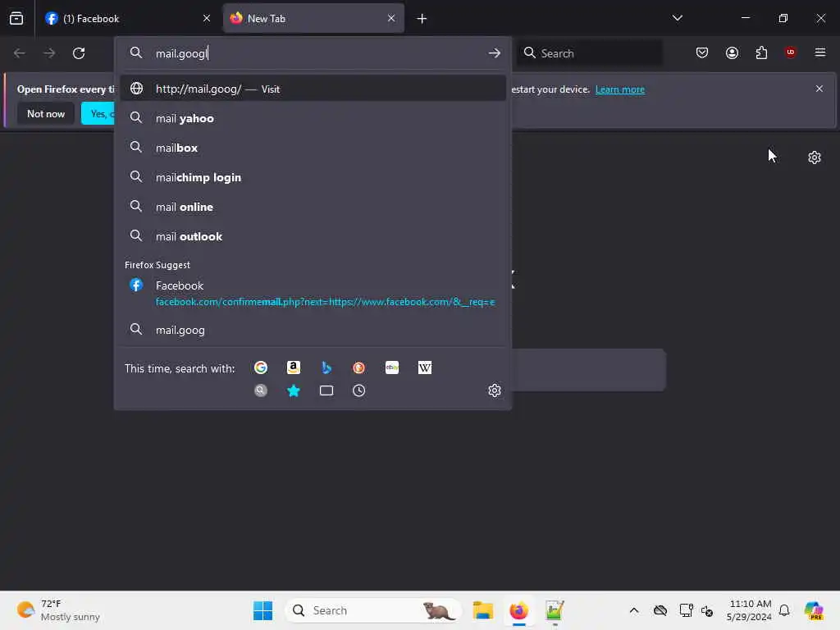Search open tabs icon

[326, 390]
